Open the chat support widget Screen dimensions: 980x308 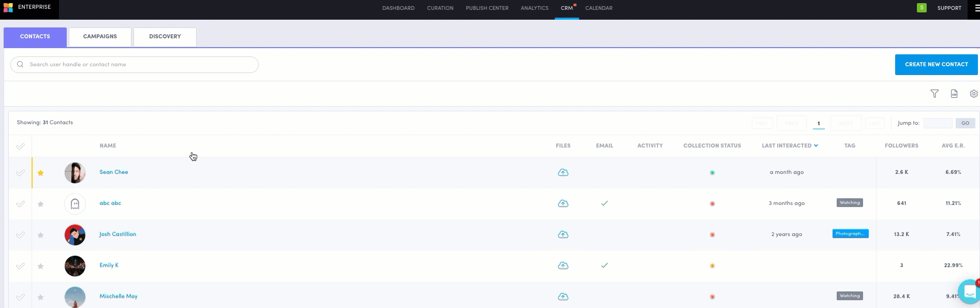[969, 292]
